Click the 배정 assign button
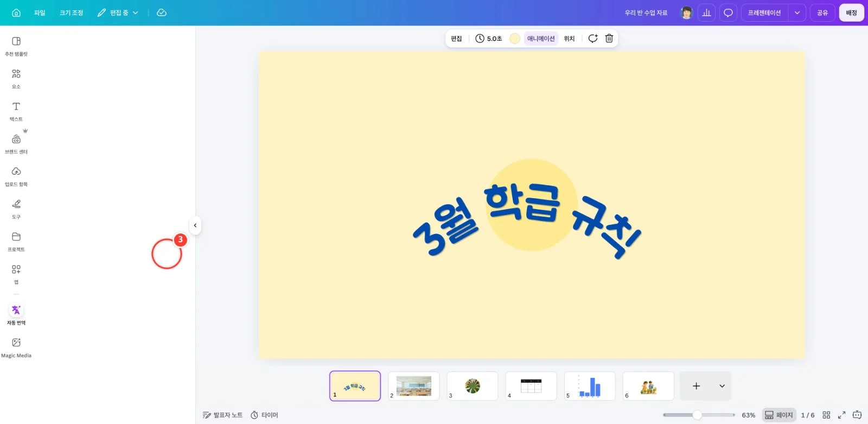 coord(851,12)
